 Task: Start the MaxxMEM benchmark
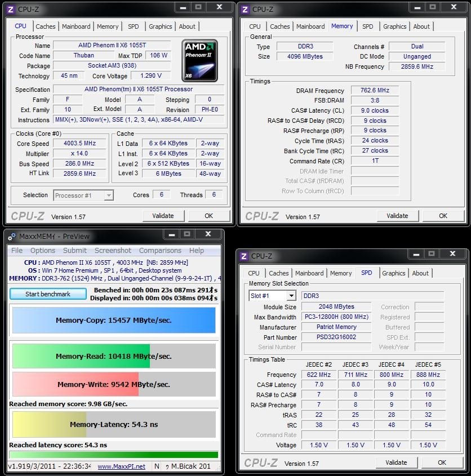click(x=48, y=293)
